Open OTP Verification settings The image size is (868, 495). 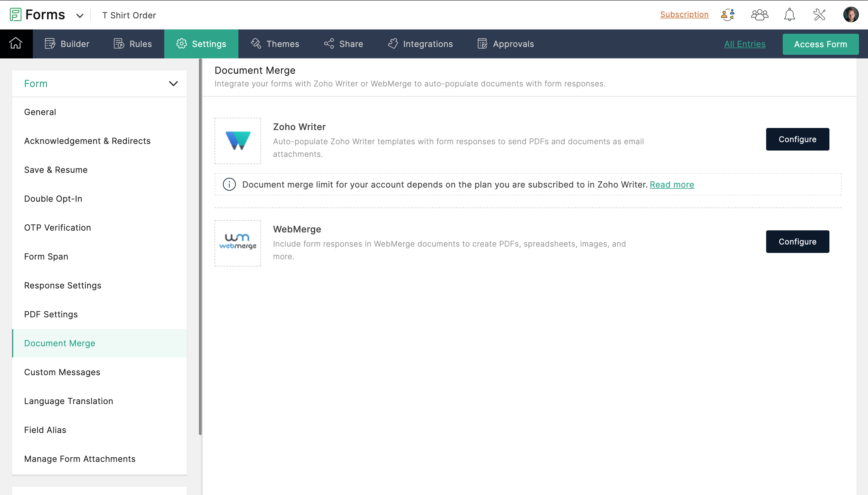tap(99, 227)
